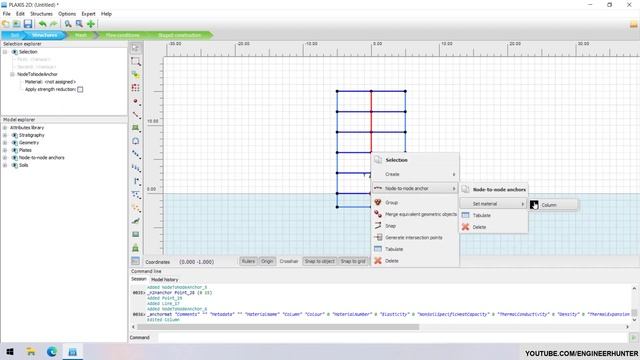The width and height of the screenshot is (640, 360).
Task: Toggle visibility eye of Stratigraphy
Action: click(x=15, y=136)
